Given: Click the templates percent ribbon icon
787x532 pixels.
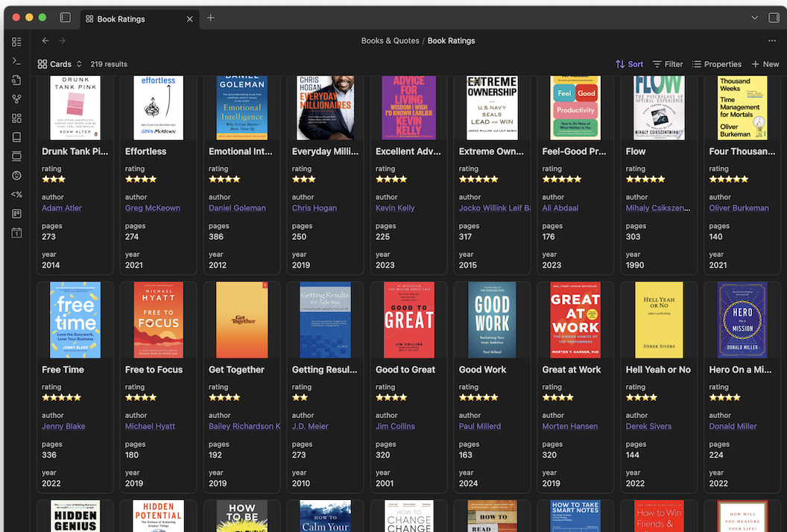Looking at the screenshot, I should click(x=16, y=194).
